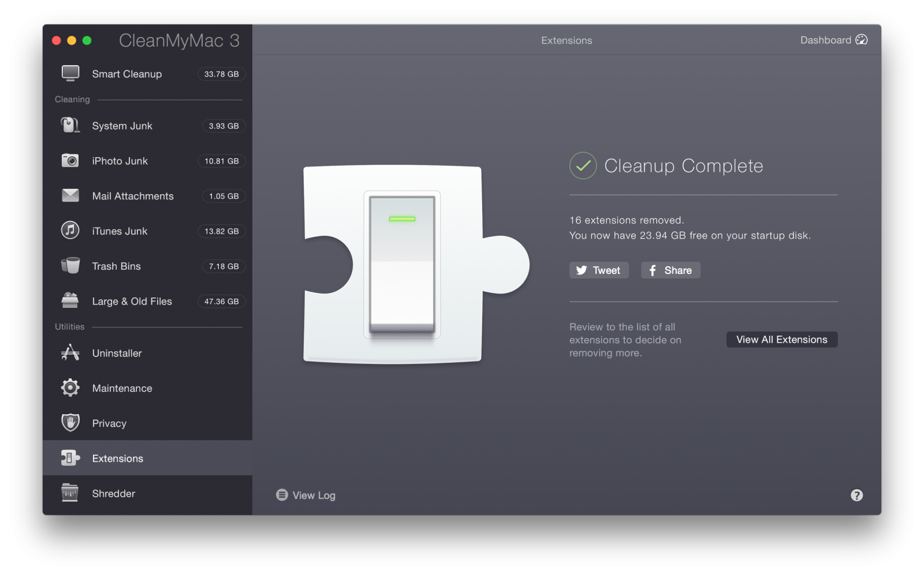Open the Dashboard link

[x=834, y=40]
